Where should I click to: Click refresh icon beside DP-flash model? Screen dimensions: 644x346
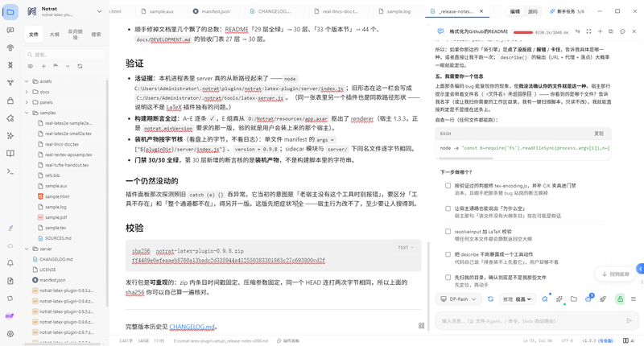point(490,299)
